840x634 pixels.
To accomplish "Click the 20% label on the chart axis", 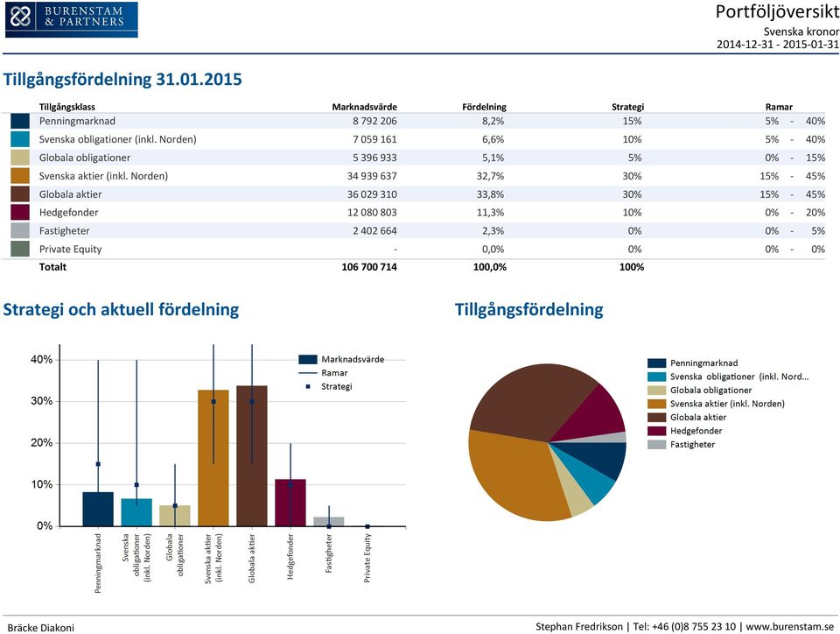I will tap(42, 443).
